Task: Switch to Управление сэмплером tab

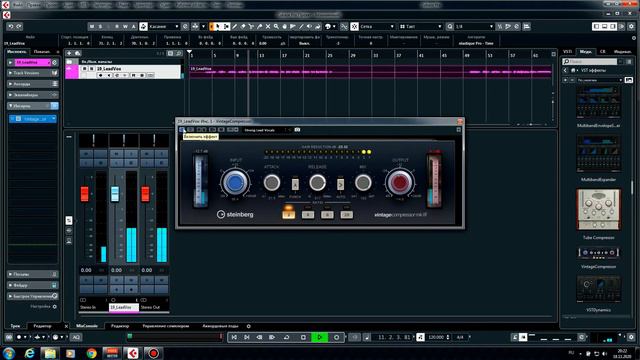Action: click(166, 326)
